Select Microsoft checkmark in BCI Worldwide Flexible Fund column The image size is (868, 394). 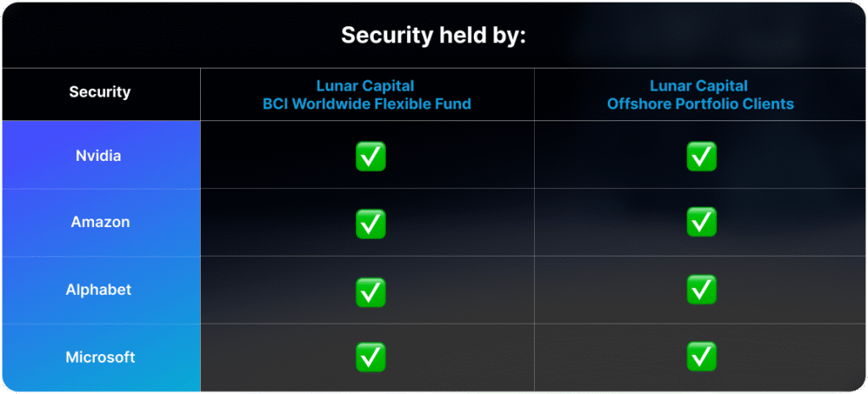(370, 357)
